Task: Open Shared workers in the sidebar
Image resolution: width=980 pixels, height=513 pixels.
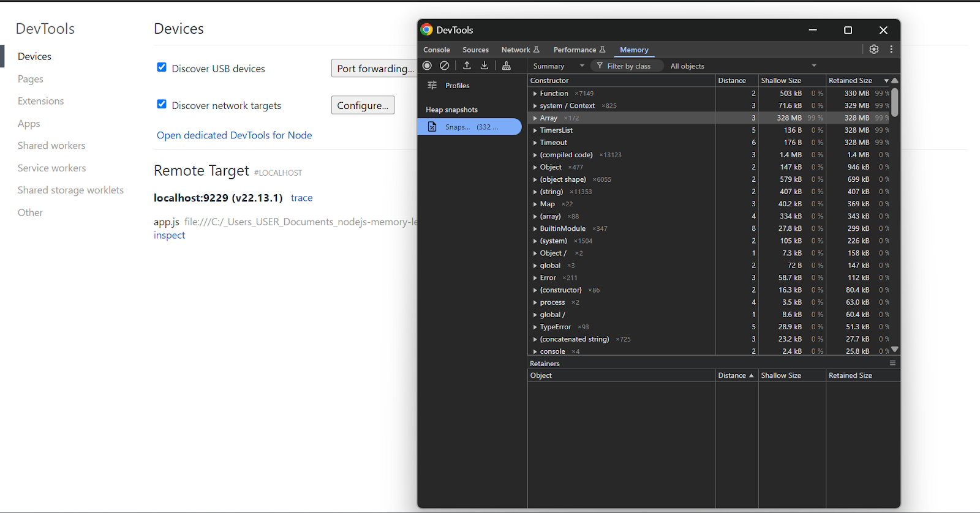Action: point(51,146)
